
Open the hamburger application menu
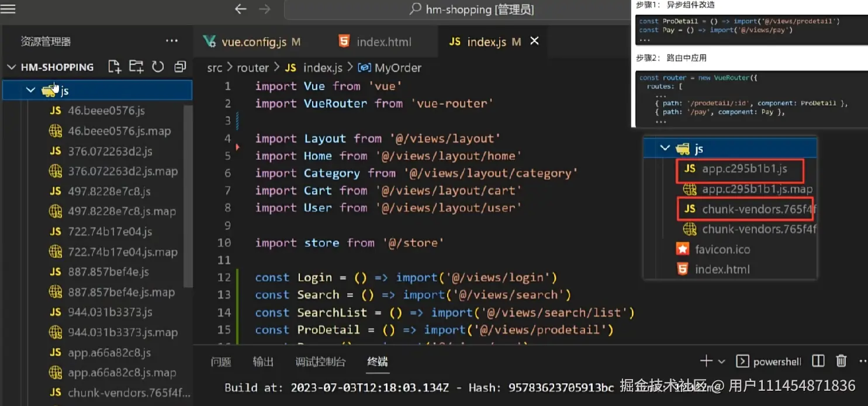click(8, 9)
